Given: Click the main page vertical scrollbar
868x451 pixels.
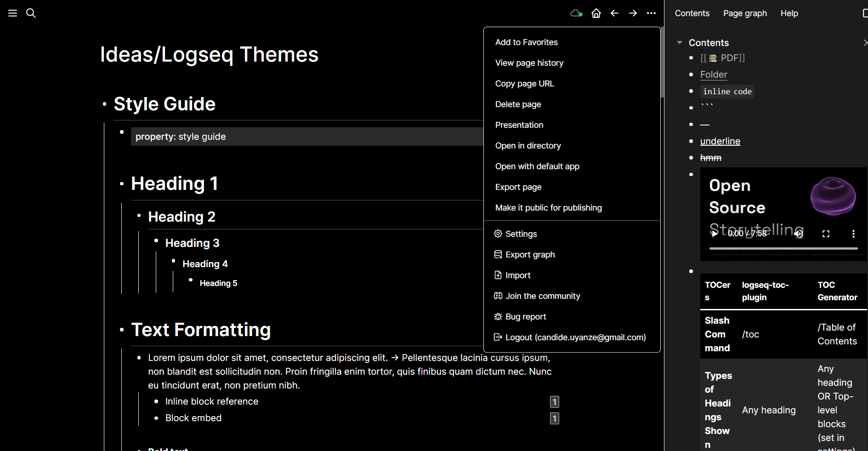Looking at the screenshot, I should 662,62.
